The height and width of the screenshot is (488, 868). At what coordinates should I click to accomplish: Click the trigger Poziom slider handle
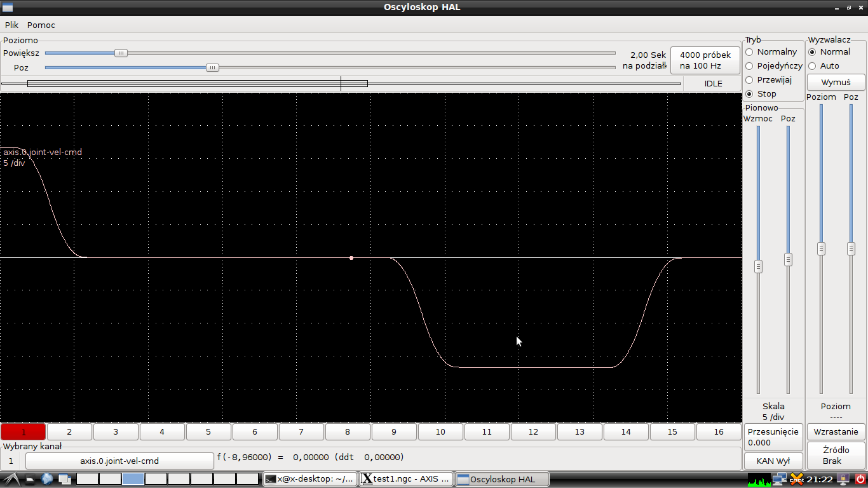tap(821, 249)
